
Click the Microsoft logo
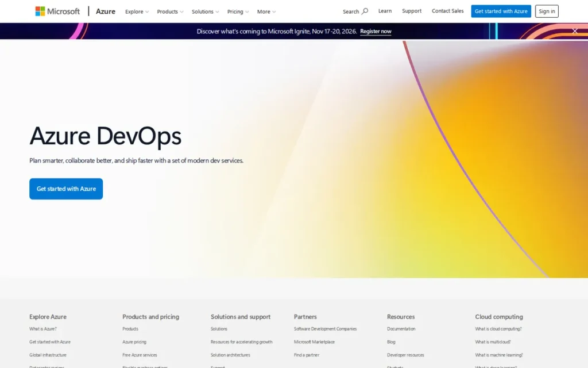click(x=57, y=11)
